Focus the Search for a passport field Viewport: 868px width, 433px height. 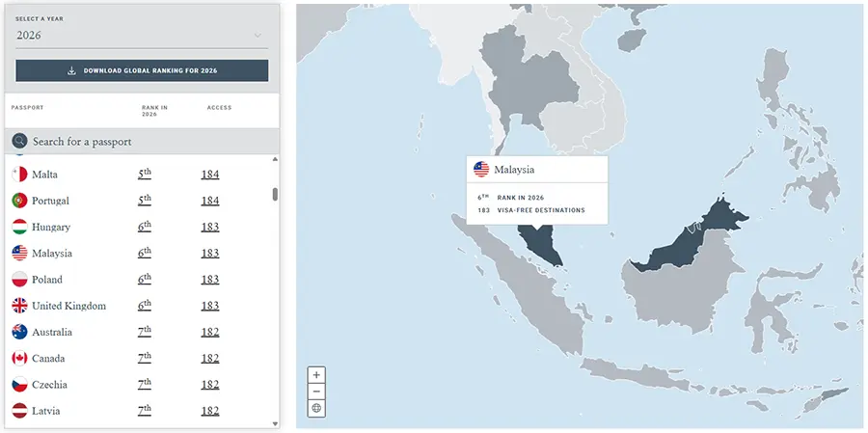click(x=142, y=141)
